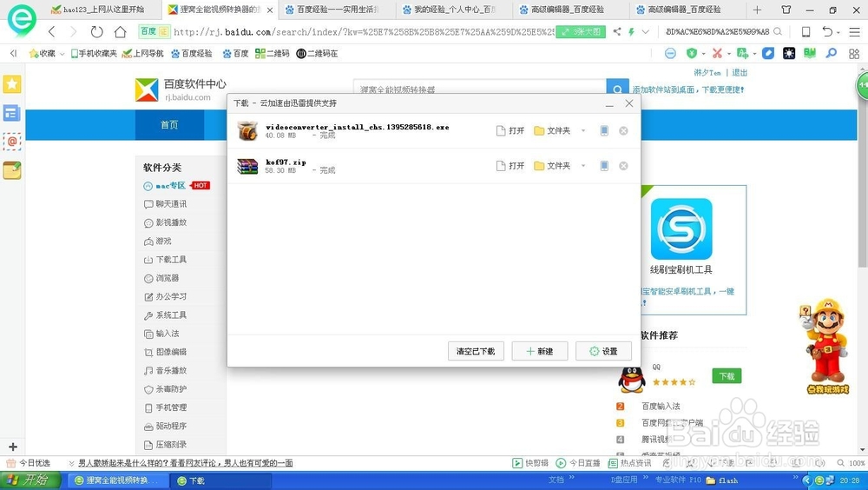
Task: Select 首页 tab on Baidu software center
Action: pos(169,125)
